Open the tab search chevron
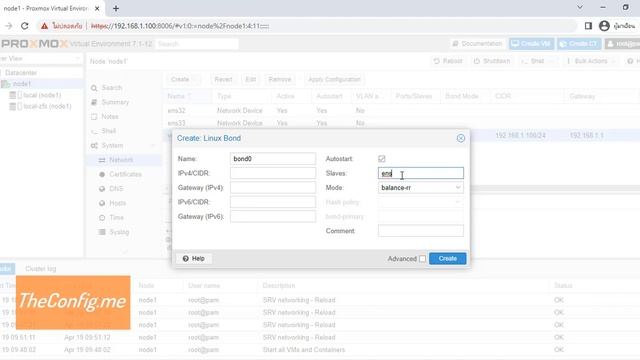The image size is (640, 360). [580, 7]
